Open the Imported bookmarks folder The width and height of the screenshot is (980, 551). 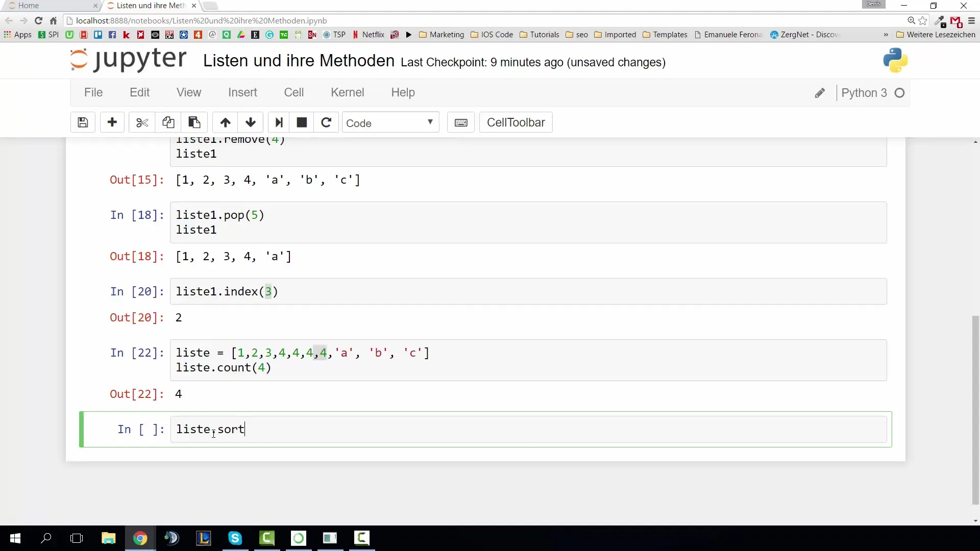615,35
